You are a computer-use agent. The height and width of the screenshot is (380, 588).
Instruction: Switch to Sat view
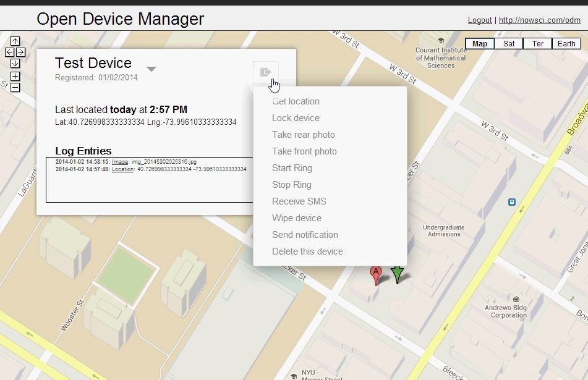point(508,44)
